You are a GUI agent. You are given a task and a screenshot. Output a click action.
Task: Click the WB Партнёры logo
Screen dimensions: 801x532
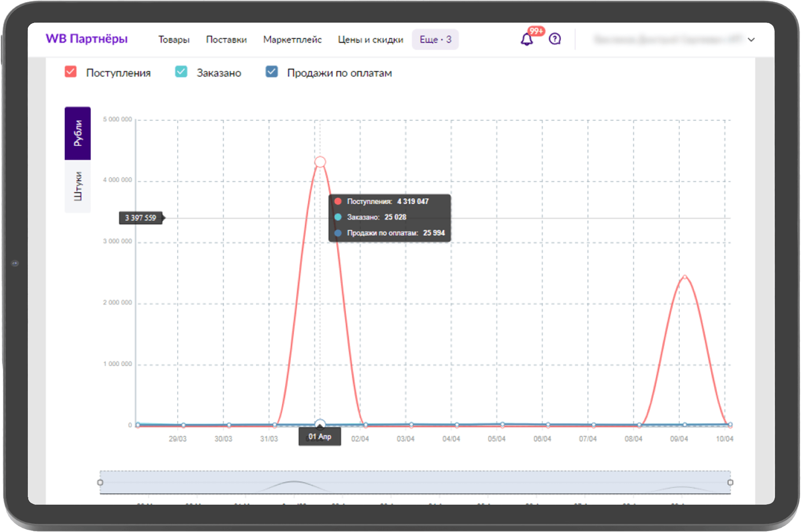point(87,39)
